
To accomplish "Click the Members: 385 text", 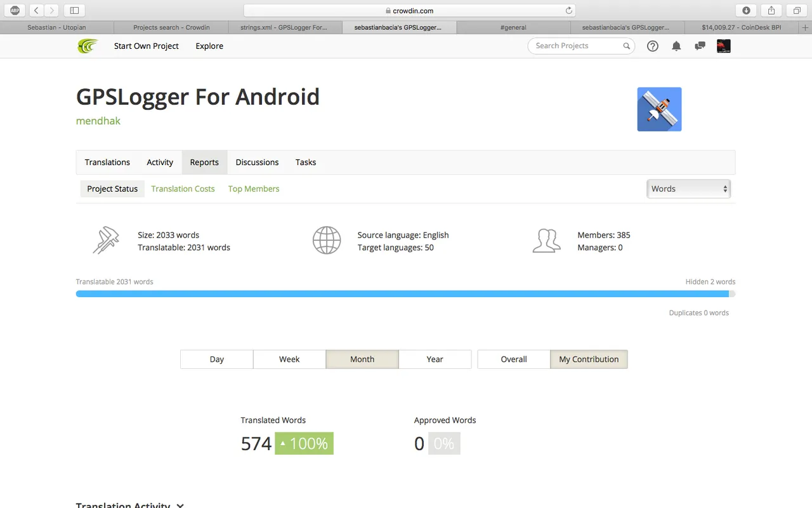I will point(604,235).
